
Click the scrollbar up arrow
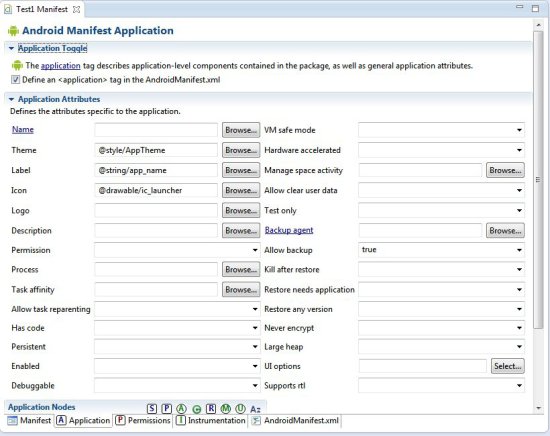pos(538,25)
